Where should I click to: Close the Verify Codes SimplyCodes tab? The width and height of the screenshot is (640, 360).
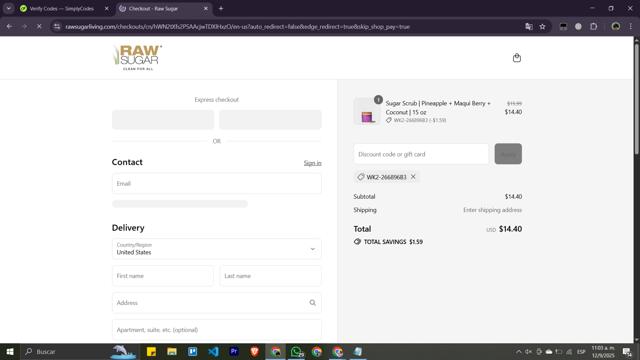pyautogui.click(x=107, y=9)
